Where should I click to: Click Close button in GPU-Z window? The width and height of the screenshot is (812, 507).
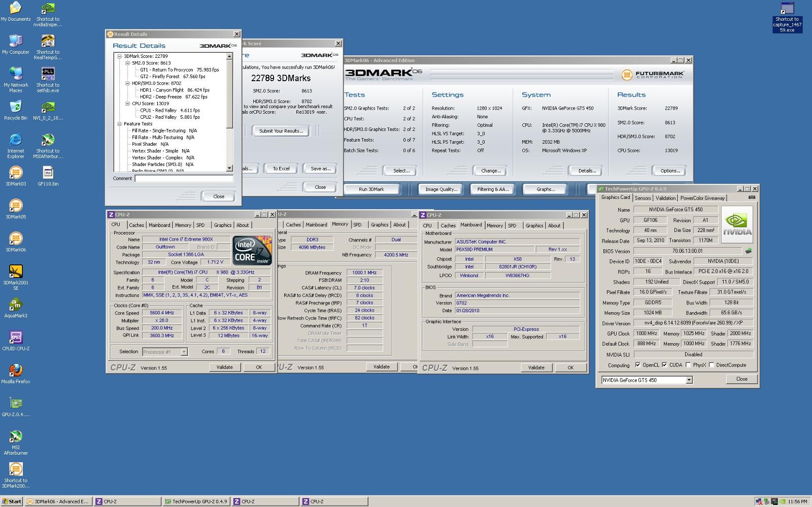click(x=742, y=379)
